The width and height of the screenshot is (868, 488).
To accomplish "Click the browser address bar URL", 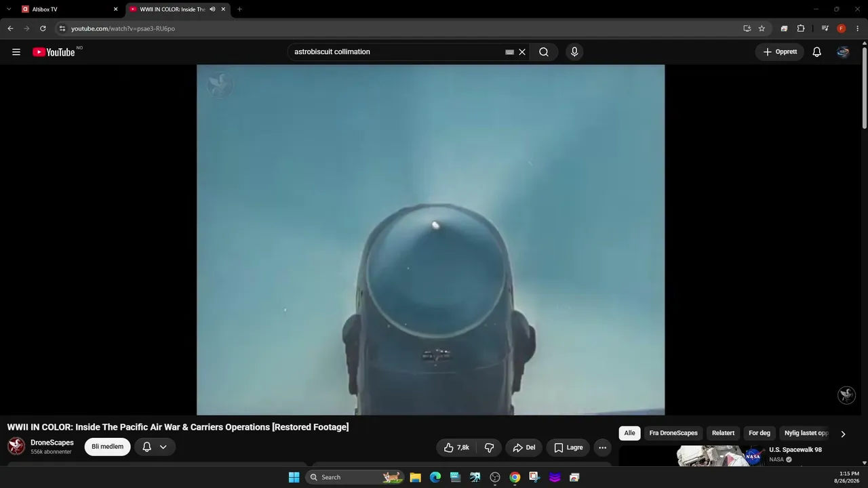I will 123,28.
